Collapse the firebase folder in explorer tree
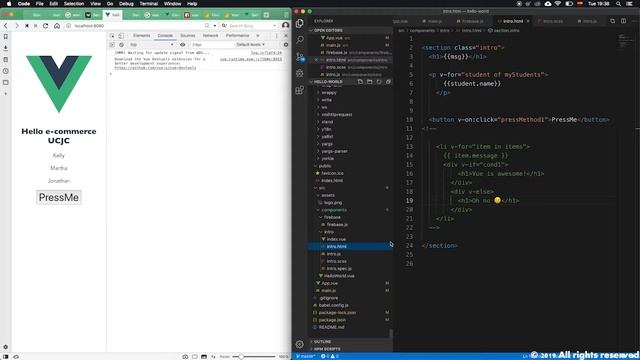 (x=332, y=218)
